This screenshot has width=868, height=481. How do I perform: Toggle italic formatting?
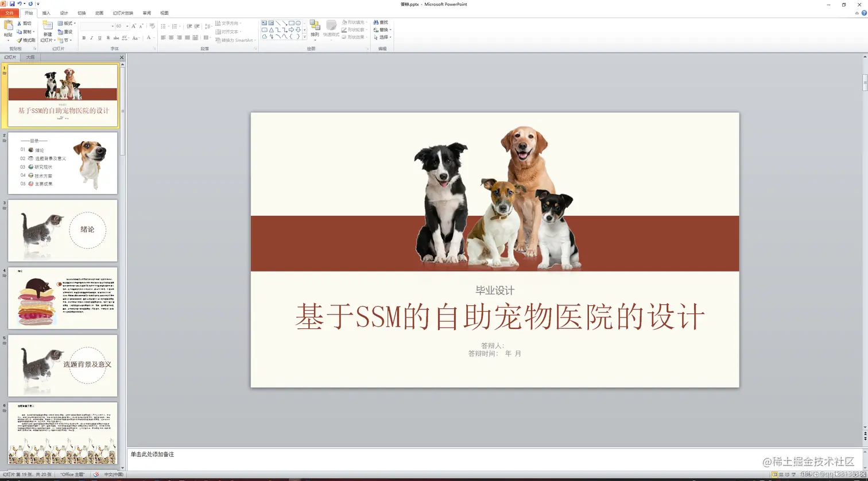point(91,37)
